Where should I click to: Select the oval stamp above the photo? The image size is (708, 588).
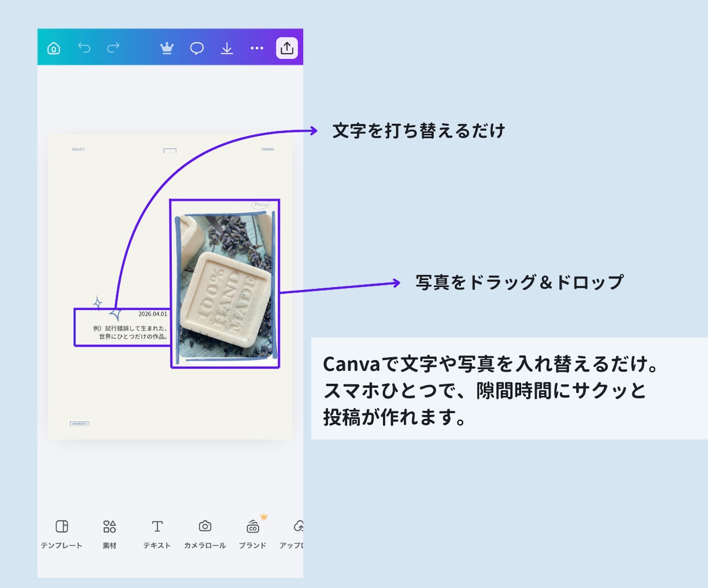pyautogui.click(x=261, y=205)
